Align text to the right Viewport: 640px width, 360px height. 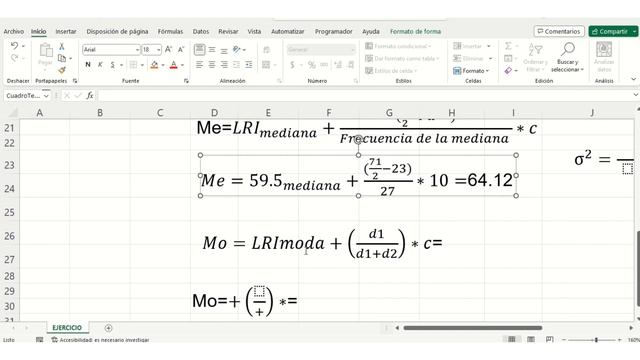[x=224, y=64]
